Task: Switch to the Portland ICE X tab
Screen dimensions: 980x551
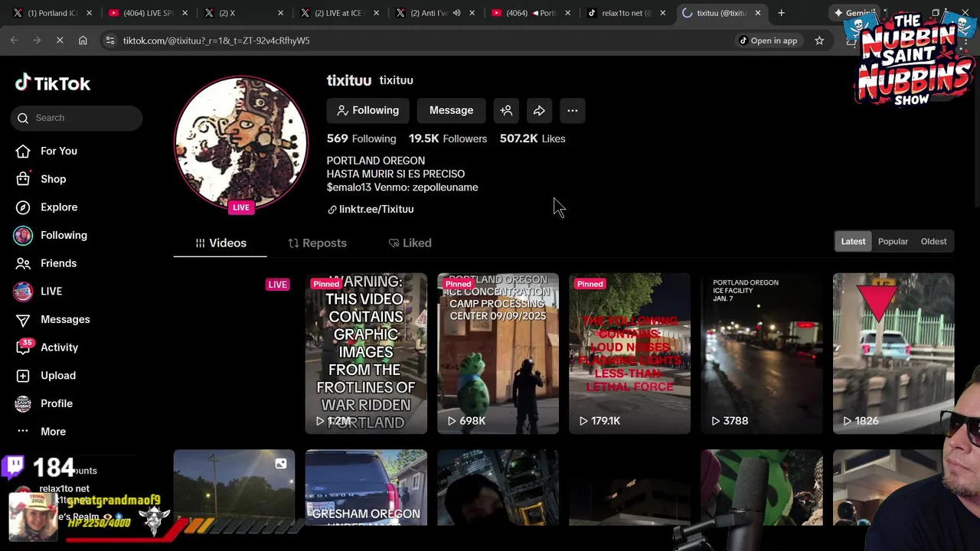Action: tap(51, 13)
